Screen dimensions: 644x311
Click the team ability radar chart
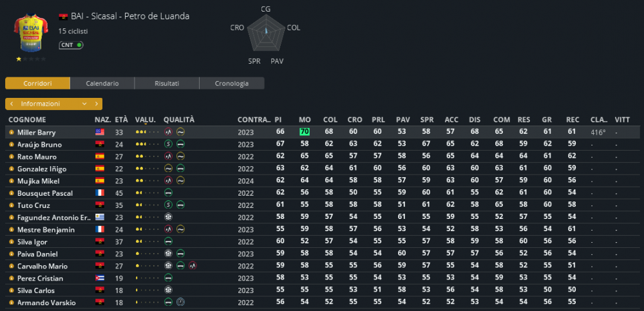[x=266, y=33]
